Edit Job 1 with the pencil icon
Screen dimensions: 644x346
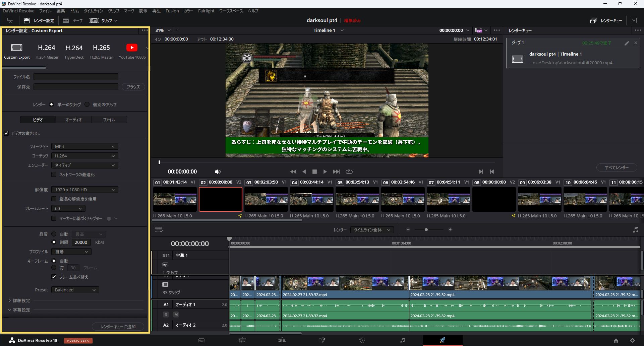tap(626, 43)
